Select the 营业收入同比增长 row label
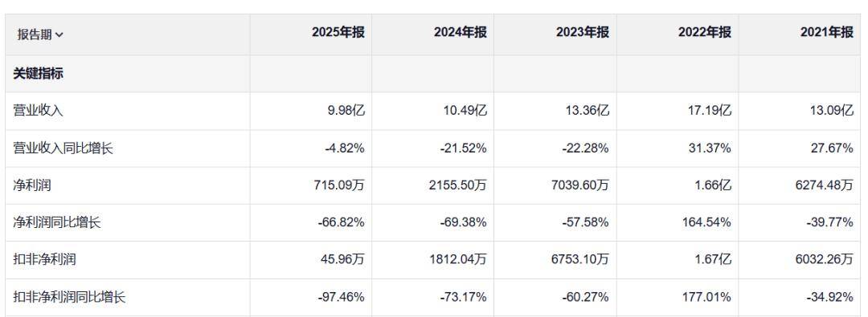Viewport: 868px width, 317px height. 63,148
